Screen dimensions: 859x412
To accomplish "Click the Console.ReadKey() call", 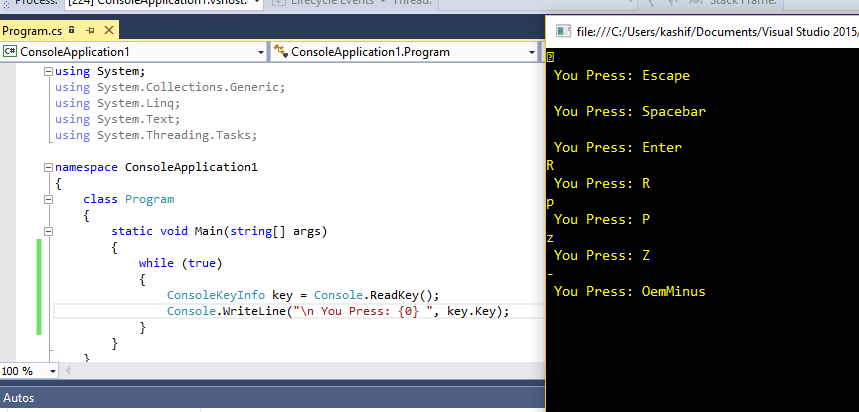I will pos(376,295).
